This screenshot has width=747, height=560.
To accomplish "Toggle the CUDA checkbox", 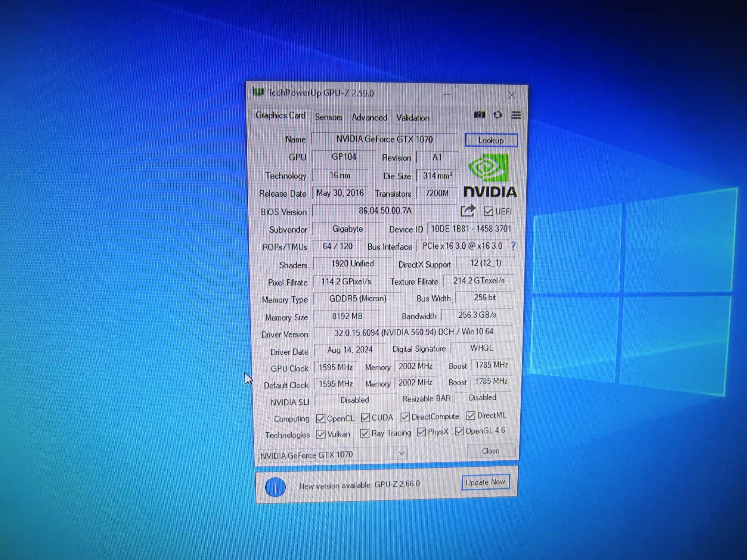I will [365, 418].
